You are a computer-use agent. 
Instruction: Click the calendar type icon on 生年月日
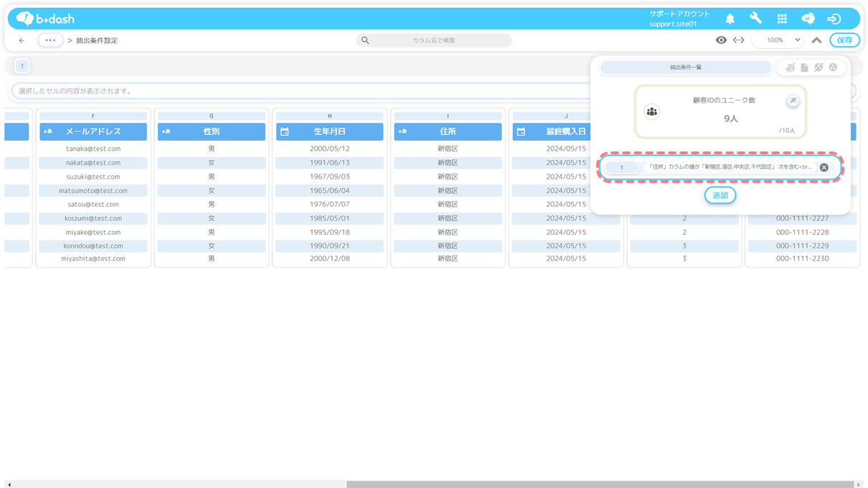coord(285,132)
